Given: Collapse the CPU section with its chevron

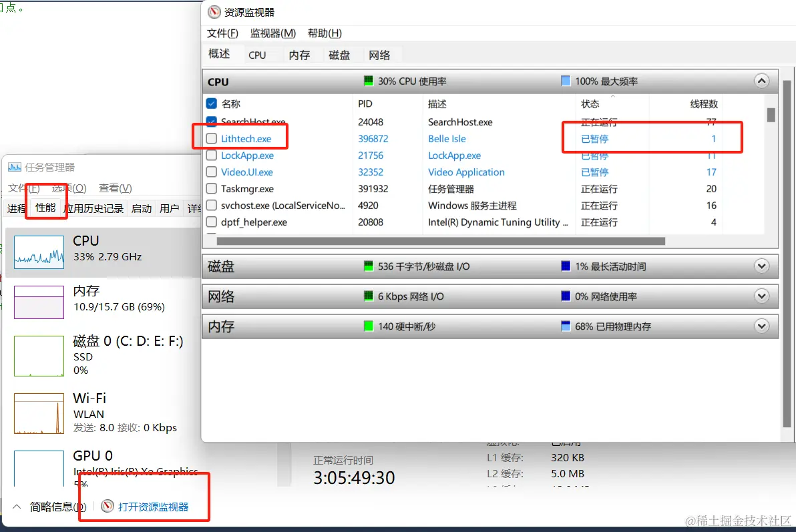Looking at the screenshot, I should (761, 81).
